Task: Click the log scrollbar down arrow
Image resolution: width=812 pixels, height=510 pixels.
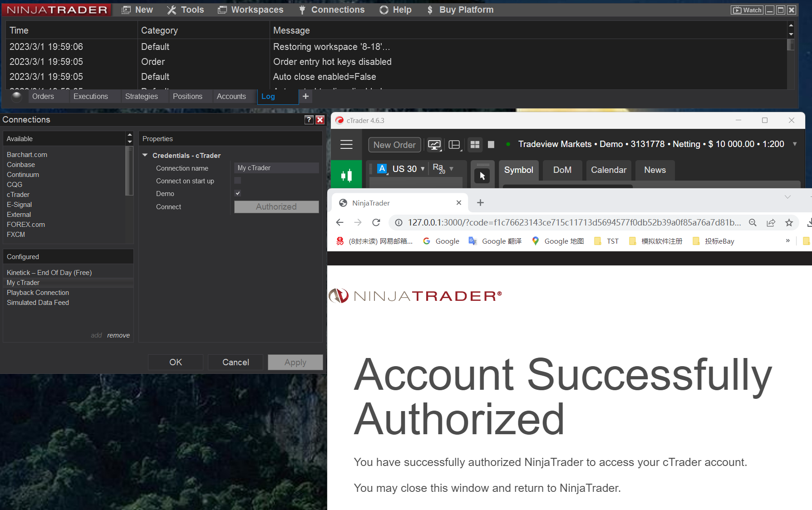Action: pyautogui.click(x=791, y=34)
